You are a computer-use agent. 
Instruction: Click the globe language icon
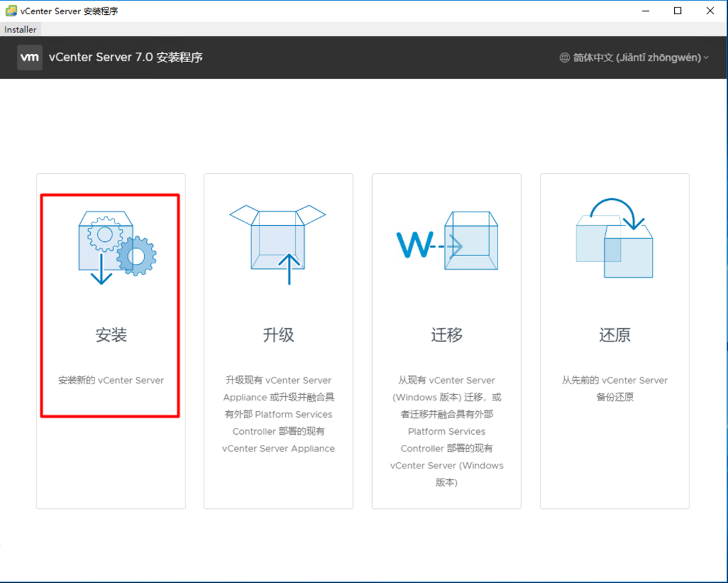pos(565,57)
